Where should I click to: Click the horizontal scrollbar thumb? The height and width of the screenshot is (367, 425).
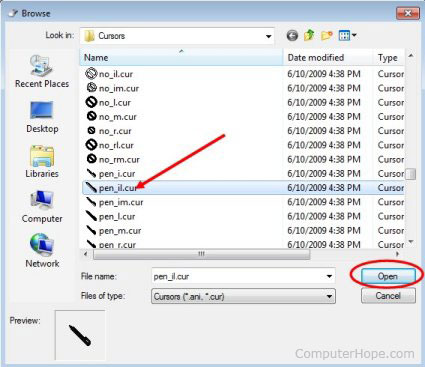pyautogui.click(x=201, y=254)
